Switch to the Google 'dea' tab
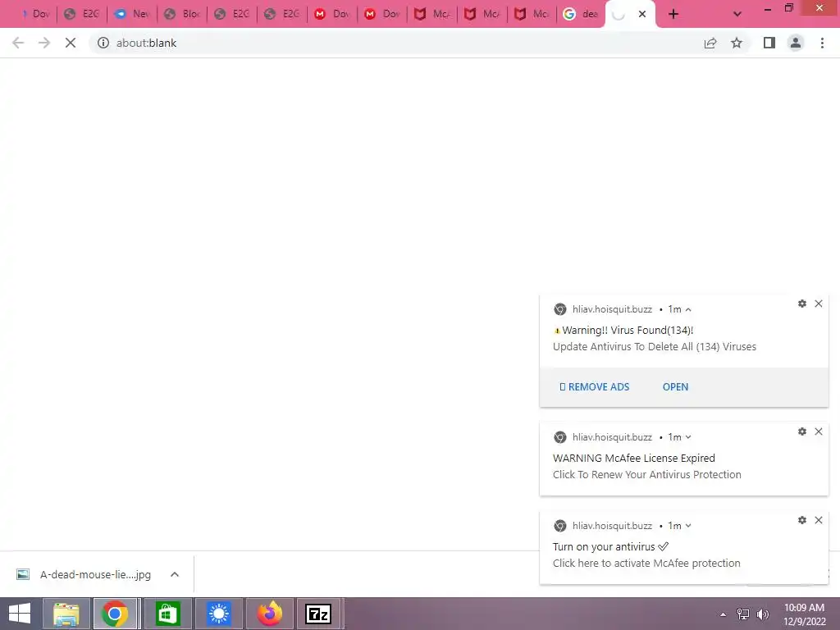Screen dimensions: 840x630 point(581,15)
